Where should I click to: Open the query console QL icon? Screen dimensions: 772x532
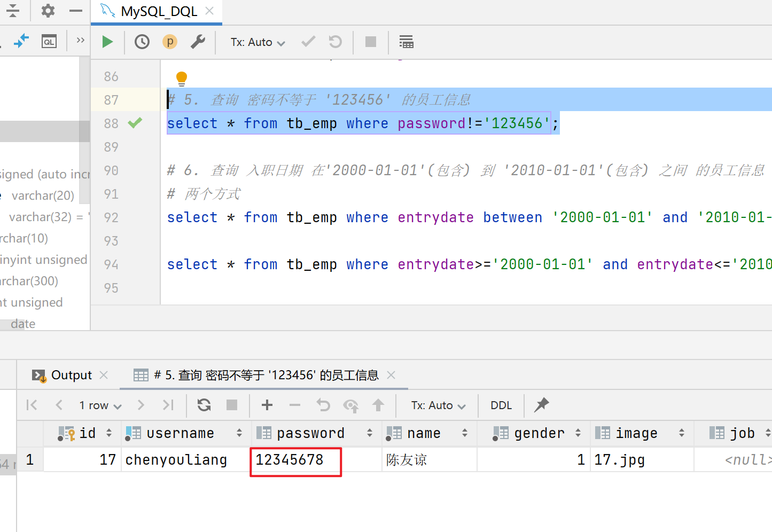click(49, 42)
